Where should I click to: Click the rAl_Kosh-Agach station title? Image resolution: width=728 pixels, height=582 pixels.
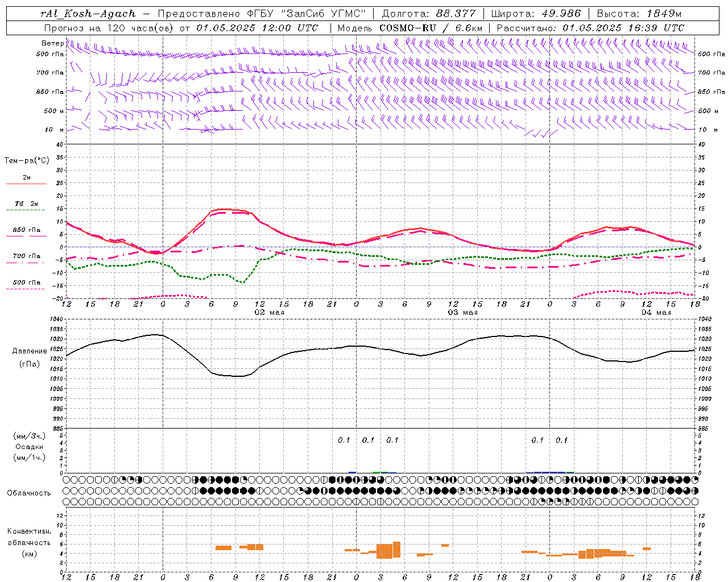[88, 14]
